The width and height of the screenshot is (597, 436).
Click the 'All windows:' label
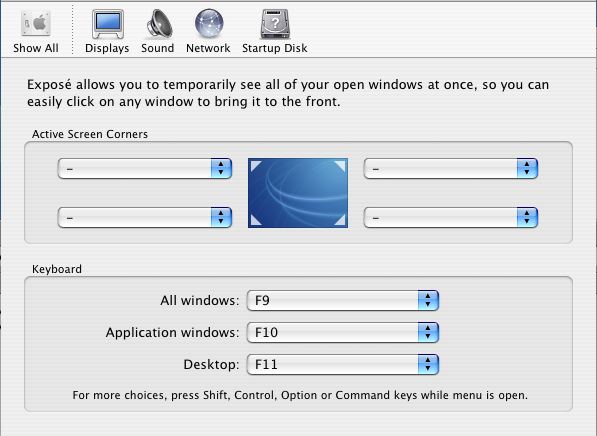click(x=200, y=300)
